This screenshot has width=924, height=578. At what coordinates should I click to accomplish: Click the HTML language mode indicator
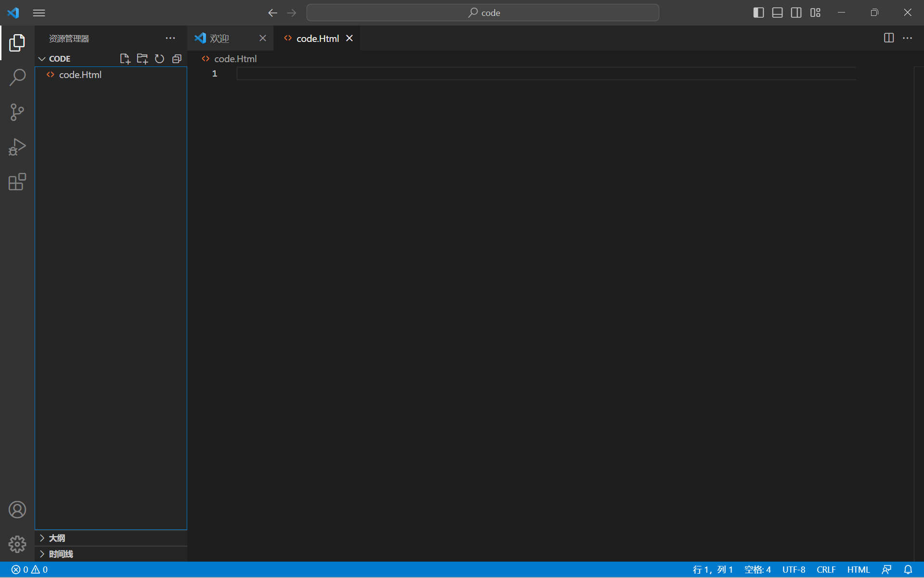[858, 570]
